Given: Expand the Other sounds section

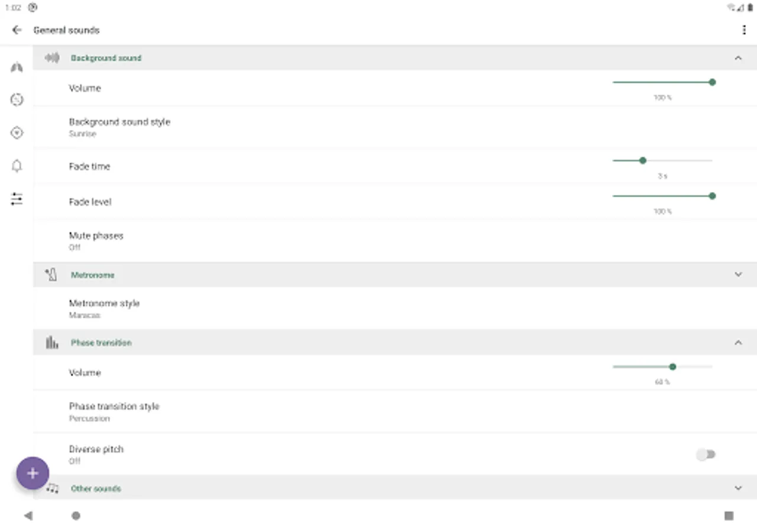Looking at the screenshot, I should [738, 488].
